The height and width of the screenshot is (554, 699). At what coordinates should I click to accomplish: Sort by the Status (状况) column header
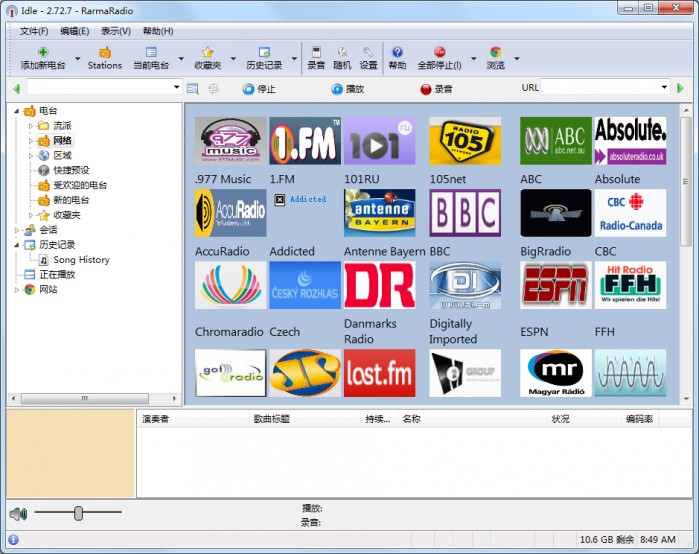tap(584, 419)
